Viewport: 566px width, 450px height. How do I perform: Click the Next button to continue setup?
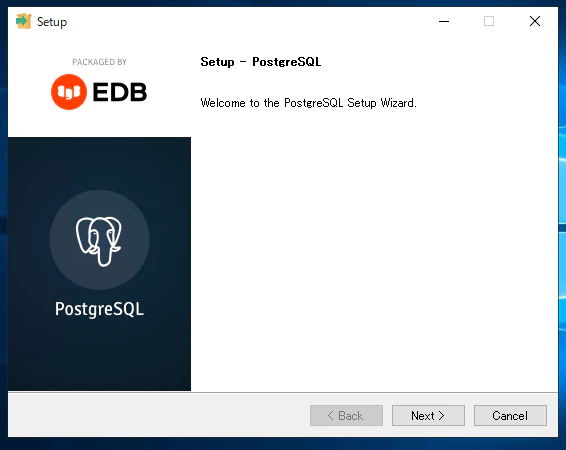(x=428, y=415)
